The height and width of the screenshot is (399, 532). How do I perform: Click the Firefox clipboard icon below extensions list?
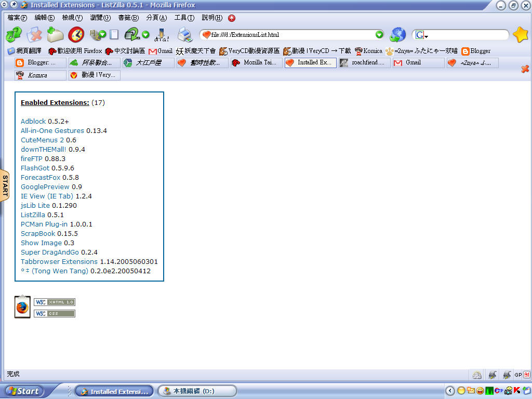[22, 307]
